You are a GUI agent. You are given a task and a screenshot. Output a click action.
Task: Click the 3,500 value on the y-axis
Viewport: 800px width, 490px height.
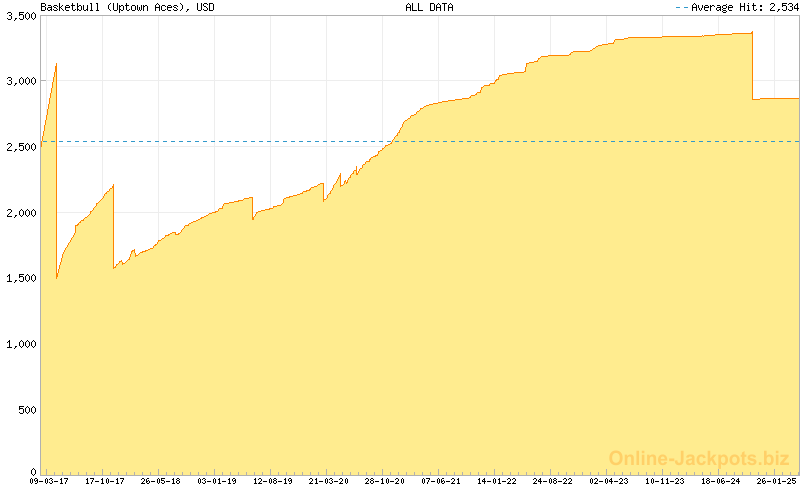point(19,18)
